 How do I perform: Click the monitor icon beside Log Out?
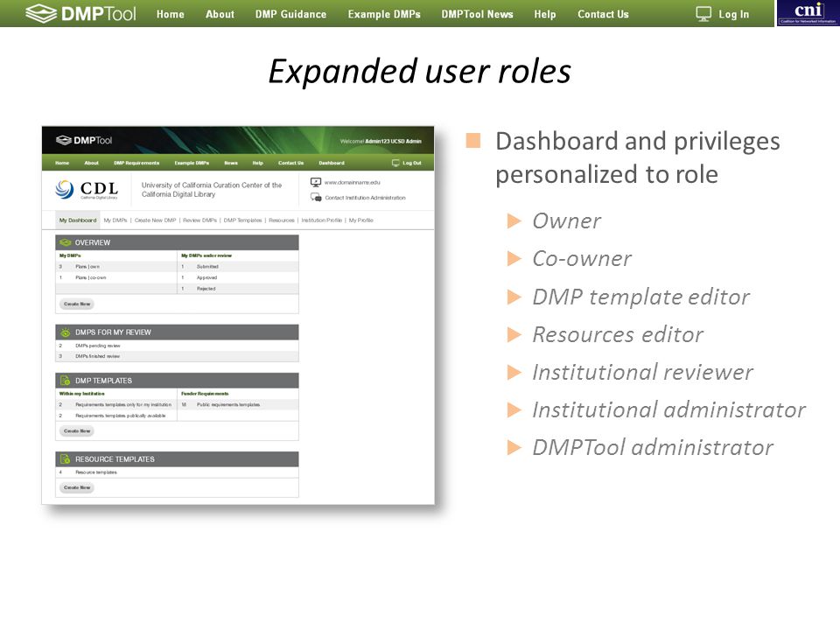[395, 163]
